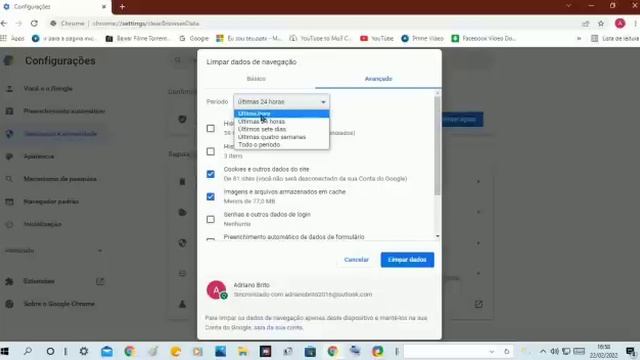
Task: Open Cortana circle in the taskbar
Action: pos(50,351)
